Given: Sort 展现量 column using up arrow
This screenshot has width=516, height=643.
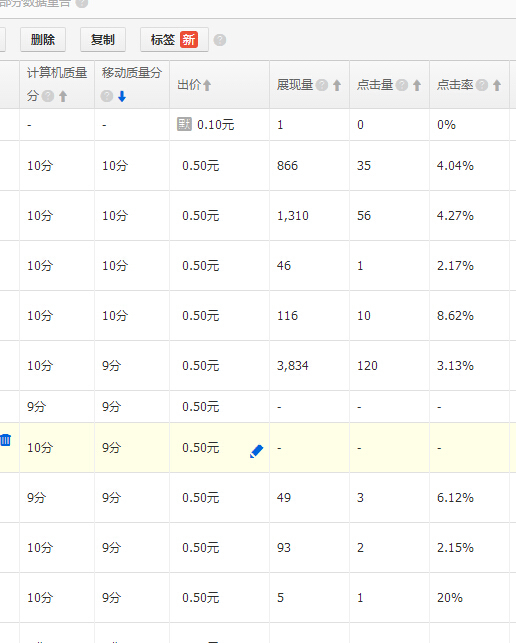Looking at the screenshot, I should tap(337, 85).
